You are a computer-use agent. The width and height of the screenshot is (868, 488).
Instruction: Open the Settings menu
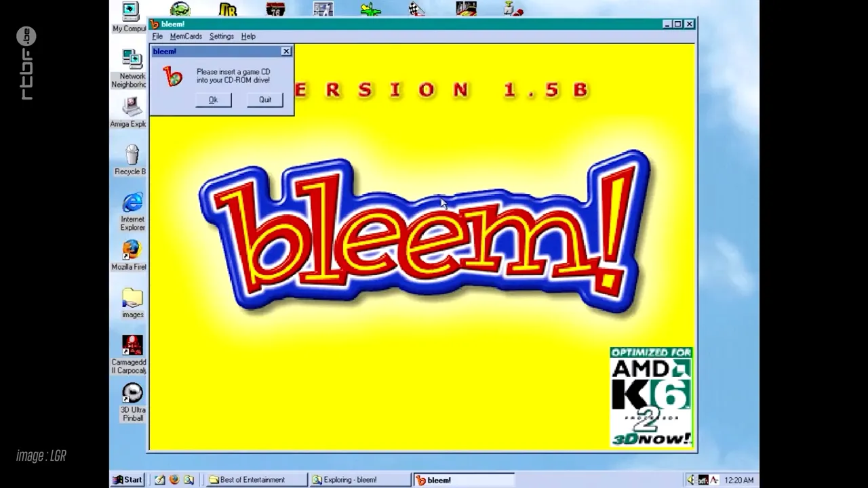[x=222, y=37]
